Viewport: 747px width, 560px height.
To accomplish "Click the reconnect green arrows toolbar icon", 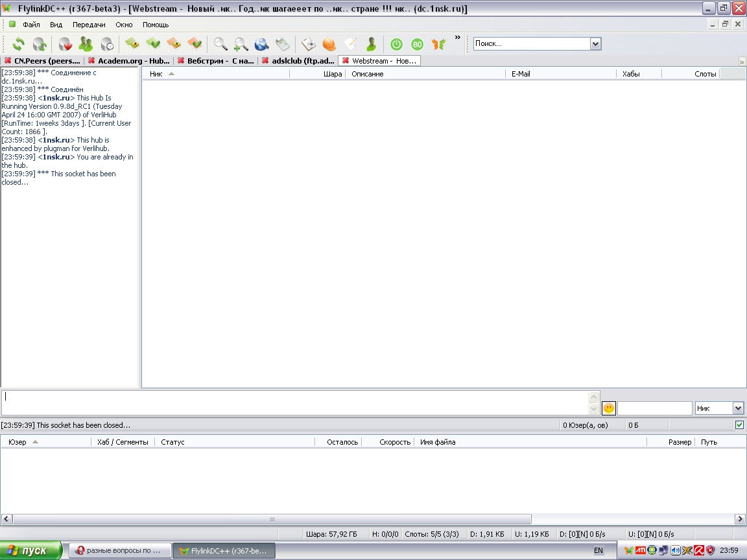I will tap(18, 44).
